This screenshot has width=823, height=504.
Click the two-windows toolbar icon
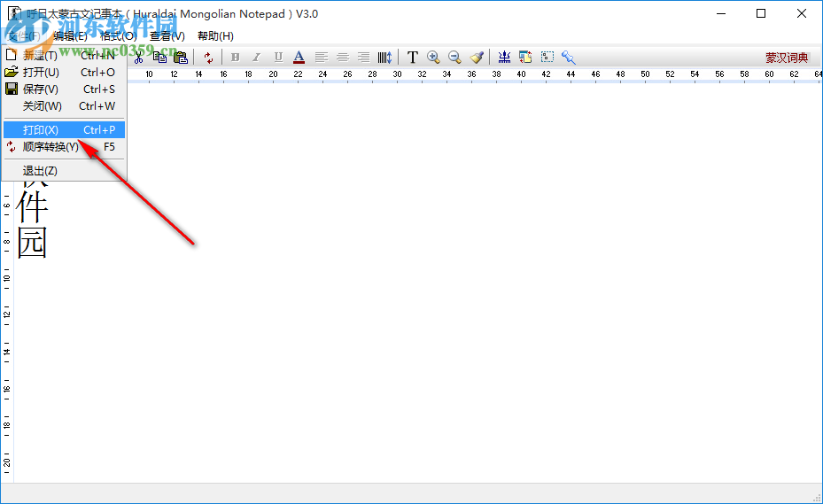525,58
